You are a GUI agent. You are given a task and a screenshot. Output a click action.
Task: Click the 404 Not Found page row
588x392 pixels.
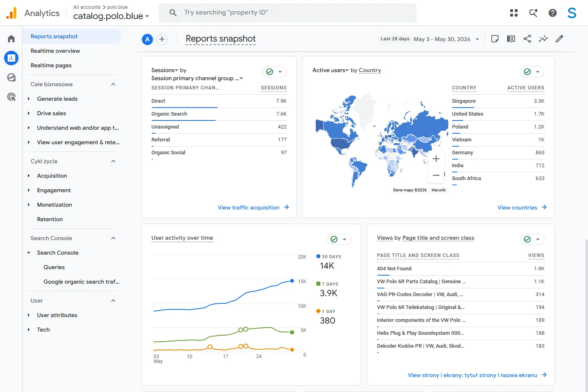[461, 269]
